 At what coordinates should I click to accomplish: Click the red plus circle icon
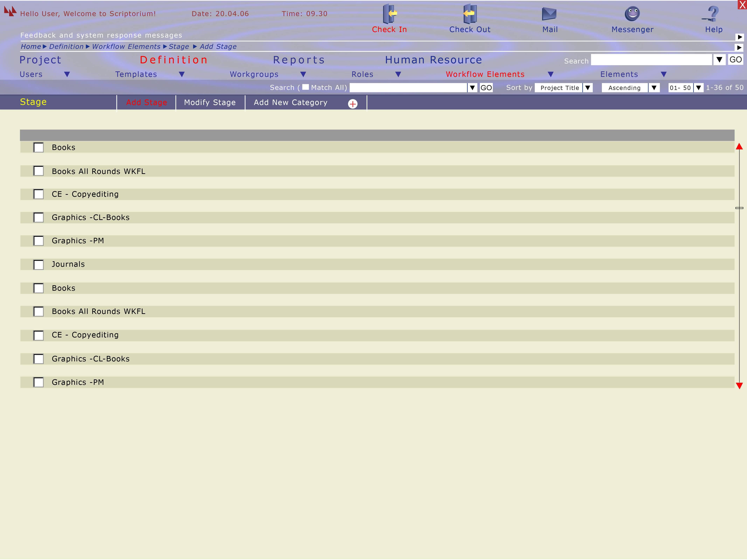click(x=353, y=104)
